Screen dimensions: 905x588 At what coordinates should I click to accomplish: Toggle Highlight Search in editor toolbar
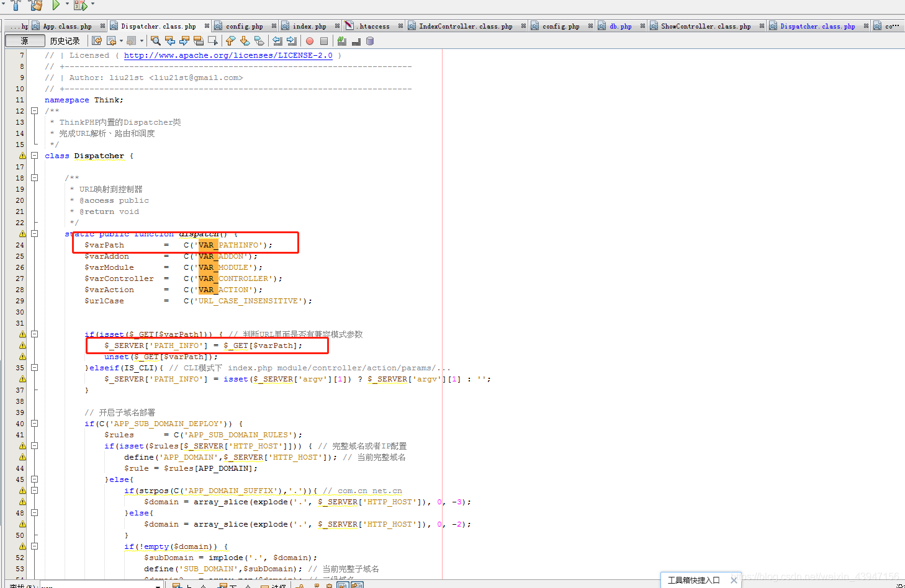(x=199, y=41)
